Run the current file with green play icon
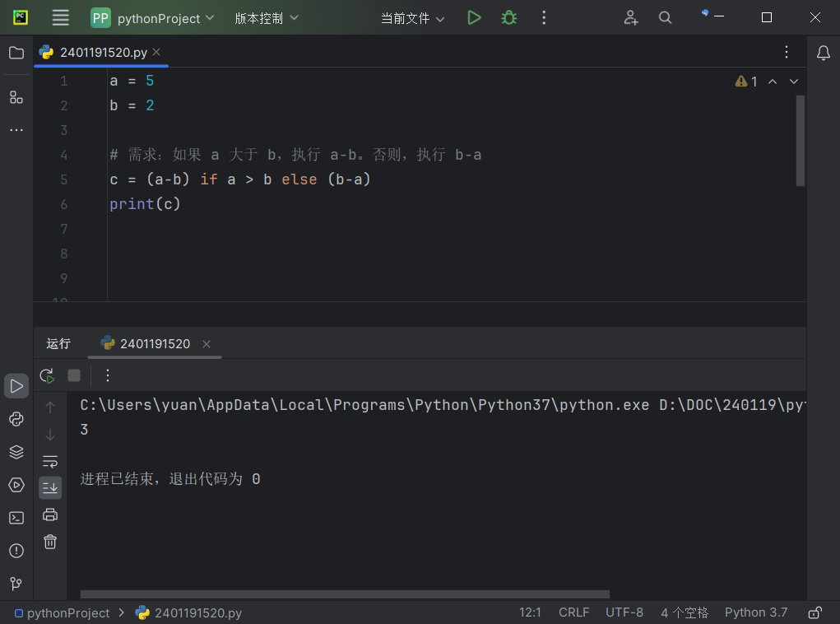This screenshot has height=624, width=840. [474, 17]
